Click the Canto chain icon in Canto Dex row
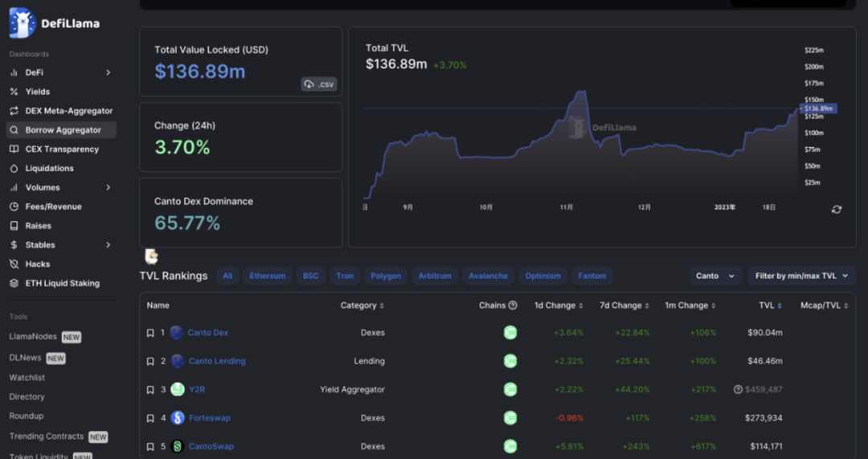The height and width of the screenshot is (459, 868). pos(510,332)
